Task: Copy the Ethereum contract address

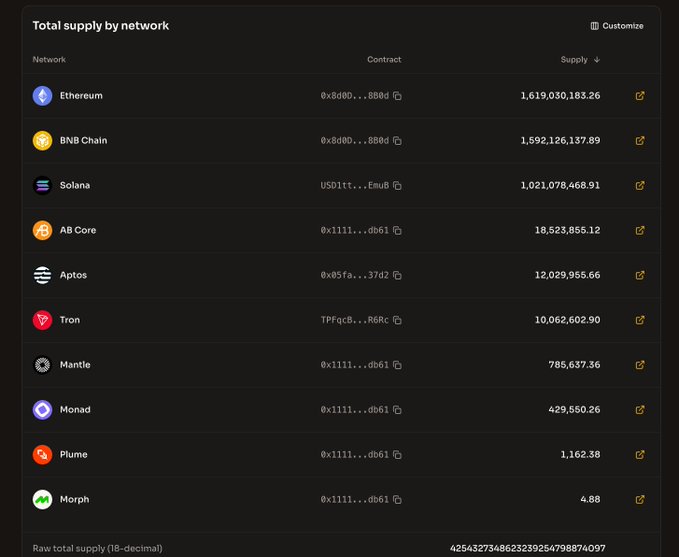Action: 397,96
